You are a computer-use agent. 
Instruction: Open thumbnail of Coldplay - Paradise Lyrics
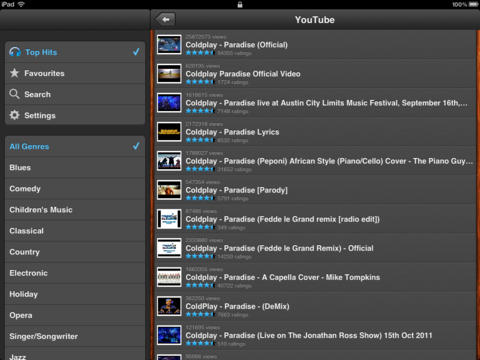point(169,132)
